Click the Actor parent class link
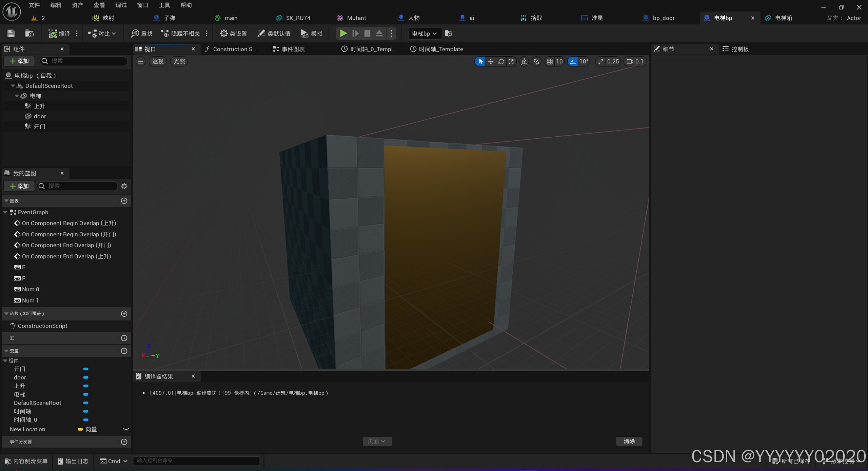This screenshot has height=471, width=868. tap(853, 18)
